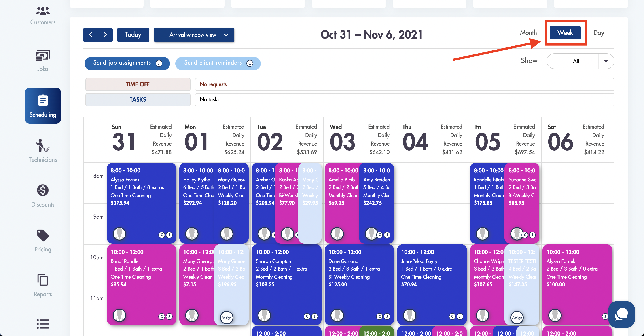Open the Pricing tag icon

(x=43, y=235)
